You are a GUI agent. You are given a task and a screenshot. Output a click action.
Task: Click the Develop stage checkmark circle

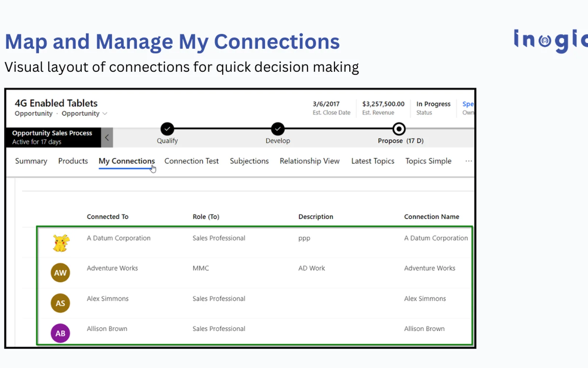click(278, 129)
